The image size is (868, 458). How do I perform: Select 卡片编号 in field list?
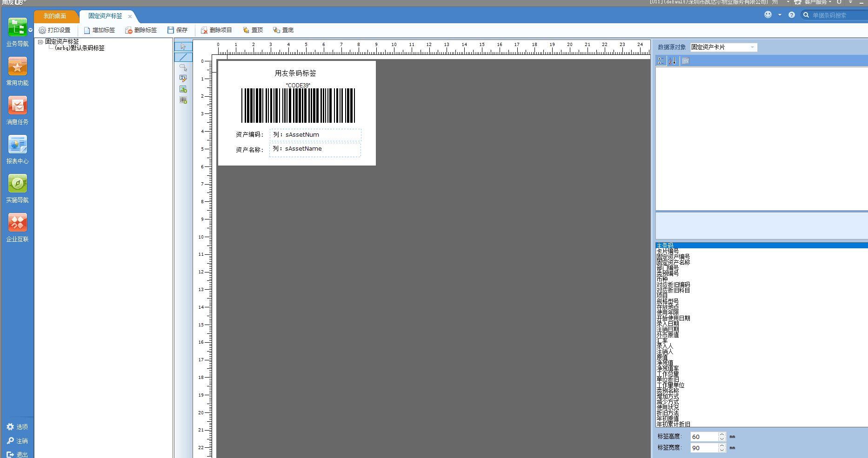click(x=761, y=251)
